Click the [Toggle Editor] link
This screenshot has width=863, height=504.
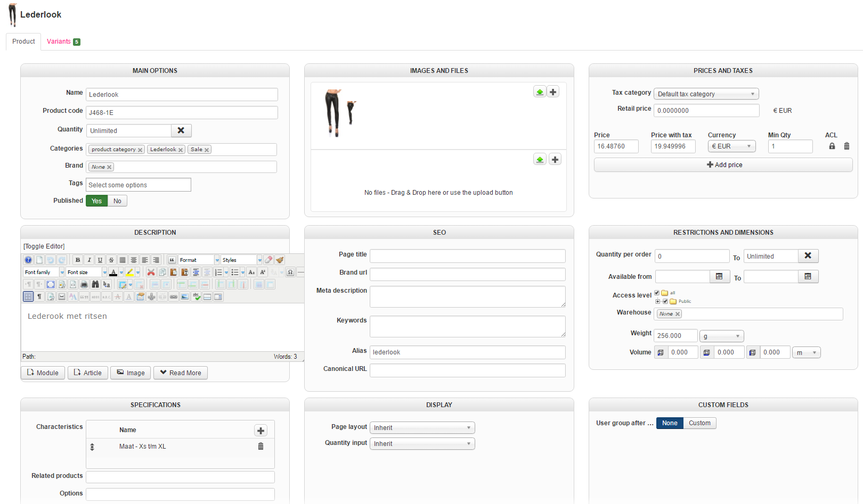(44, 246)
